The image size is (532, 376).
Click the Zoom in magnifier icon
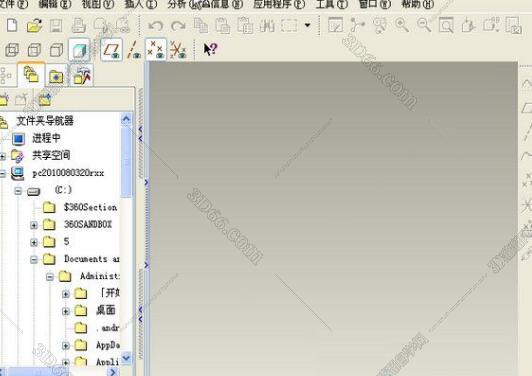point(402,25)
